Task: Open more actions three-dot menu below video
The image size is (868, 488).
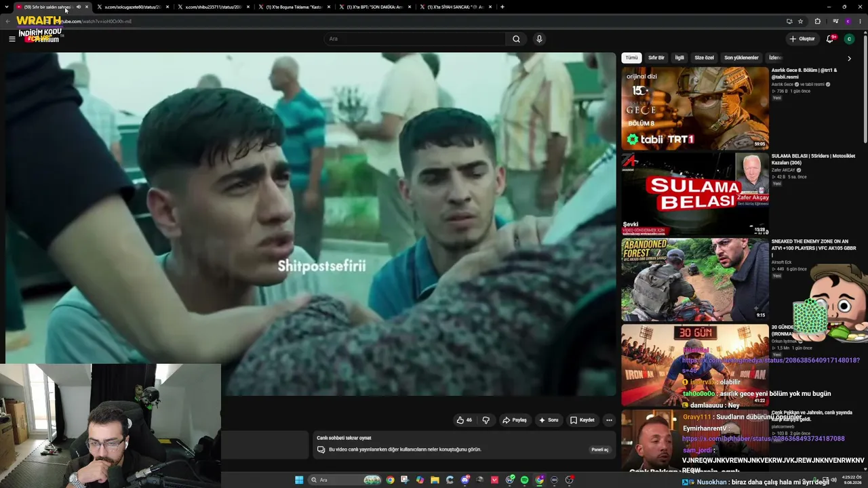Action: (x=609, y=420)
